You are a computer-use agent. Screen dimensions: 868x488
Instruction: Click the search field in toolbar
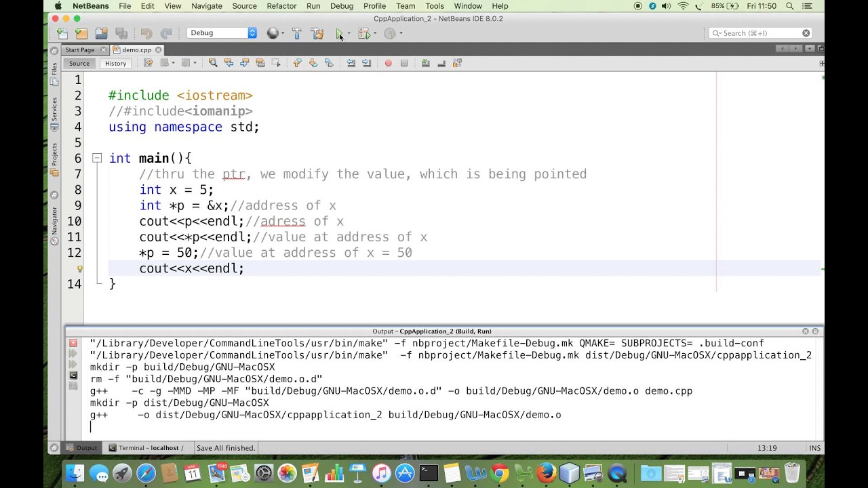(759, 33)
